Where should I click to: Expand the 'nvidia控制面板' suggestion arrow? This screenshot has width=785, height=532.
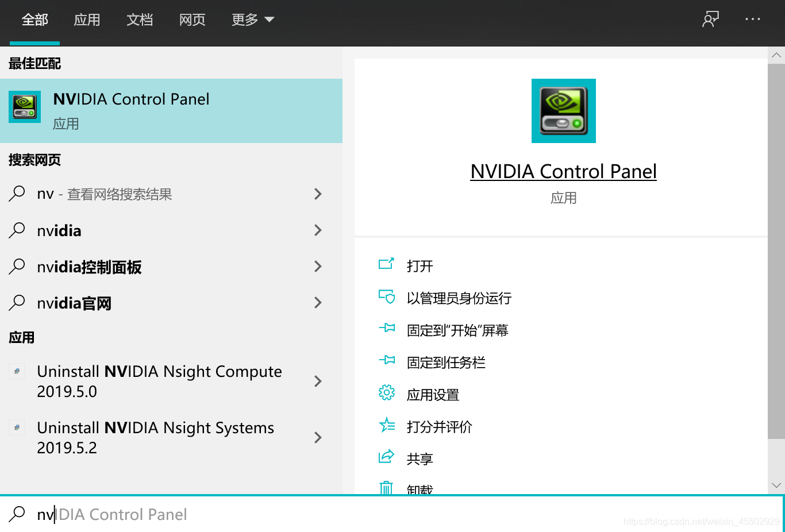(x=318, y=267)
